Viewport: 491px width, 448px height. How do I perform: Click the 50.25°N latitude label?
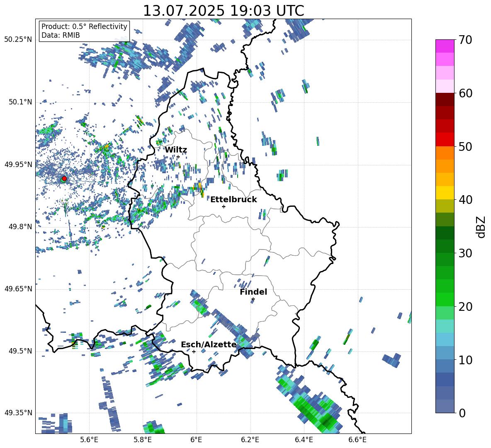click(x=18, y=40)
